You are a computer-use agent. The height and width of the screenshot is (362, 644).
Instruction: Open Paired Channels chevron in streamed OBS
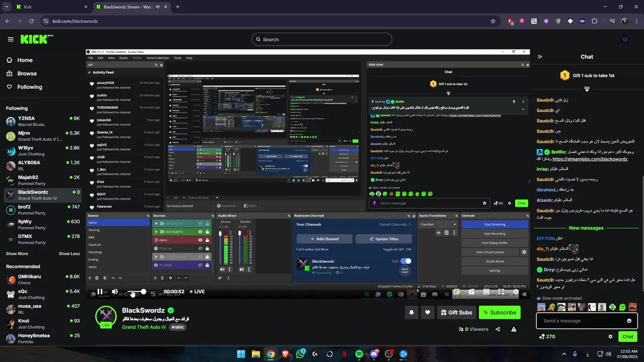pos(410,224)
